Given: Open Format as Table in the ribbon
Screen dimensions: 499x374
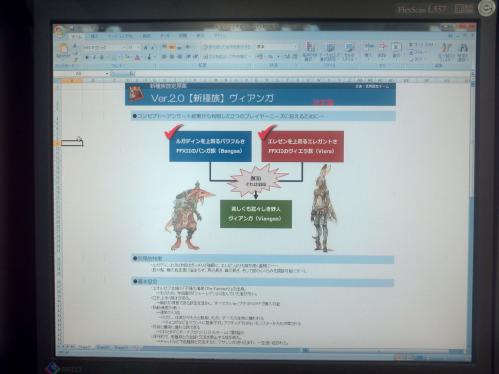Looking at the screenshot, I should click(x=329, y=52).
